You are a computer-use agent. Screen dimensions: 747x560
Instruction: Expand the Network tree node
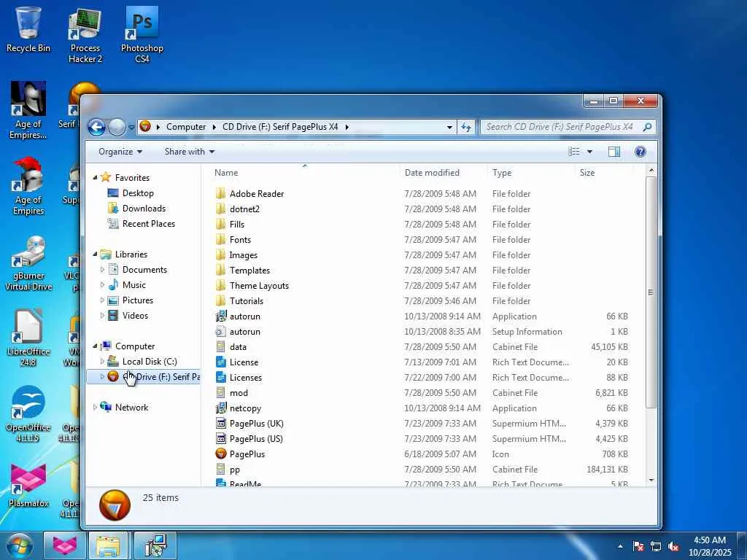(95, 407)
